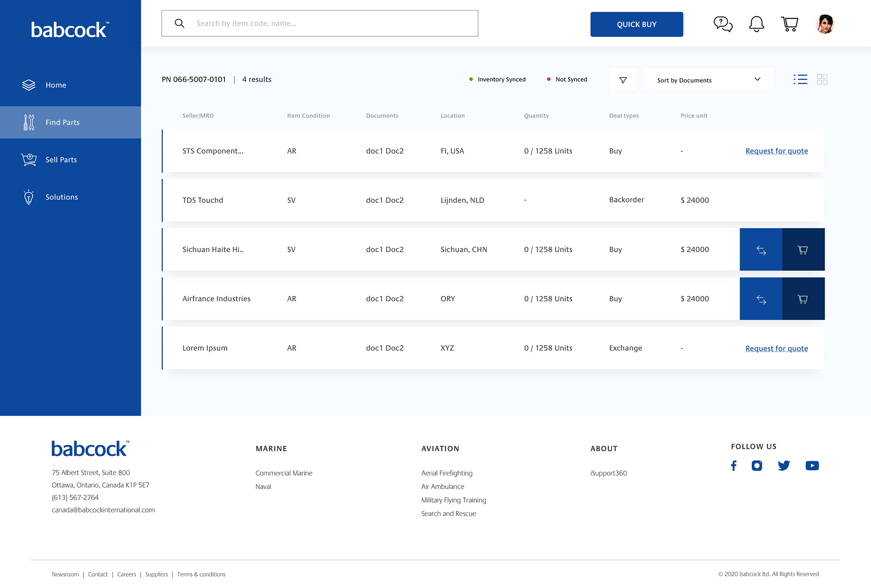Click exchange arrows for Airfrance Industries
The height and width of the screenshot is (588, 871).
761,299
